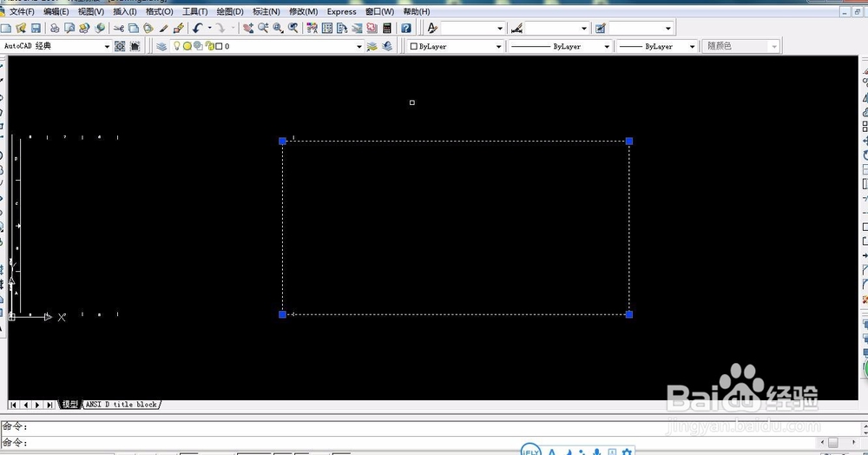
Task: Select the Match Properties brush icon
Action: tap(163, 28)
